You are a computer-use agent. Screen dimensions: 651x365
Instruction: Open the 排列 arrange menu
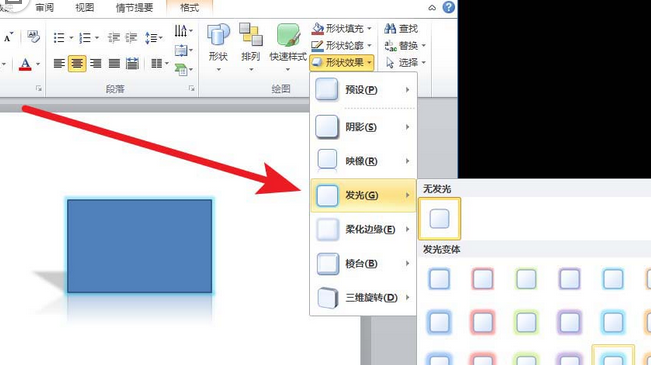point(250,47)
